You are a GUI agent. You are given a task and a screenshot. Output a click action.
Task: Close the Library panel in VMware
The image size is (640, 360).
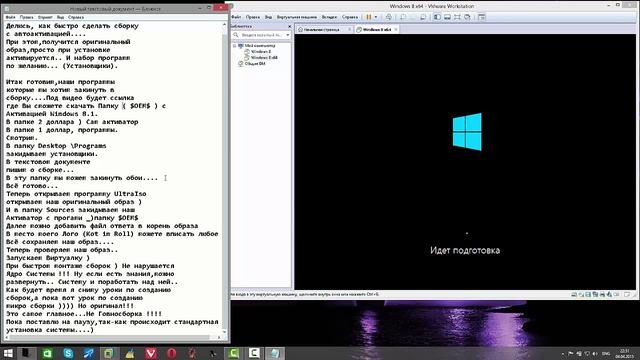[289, 27]
